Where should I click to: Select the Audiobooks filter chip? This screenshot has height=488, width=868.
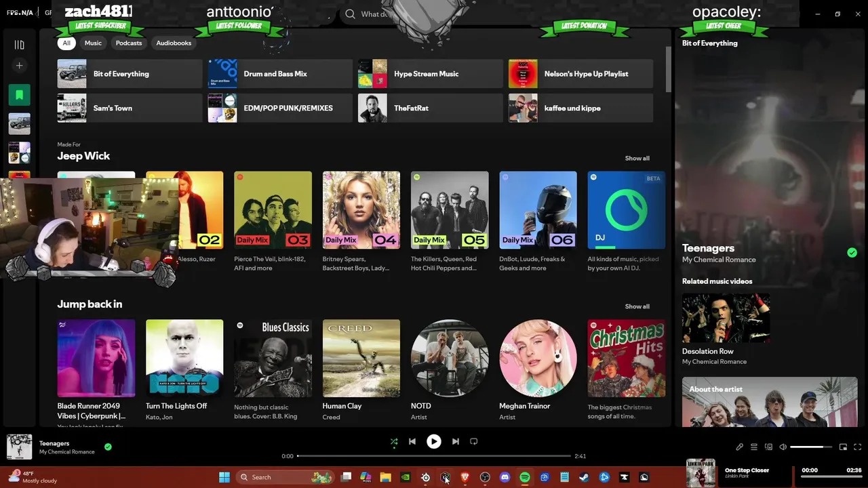click(x=174, y=43)
